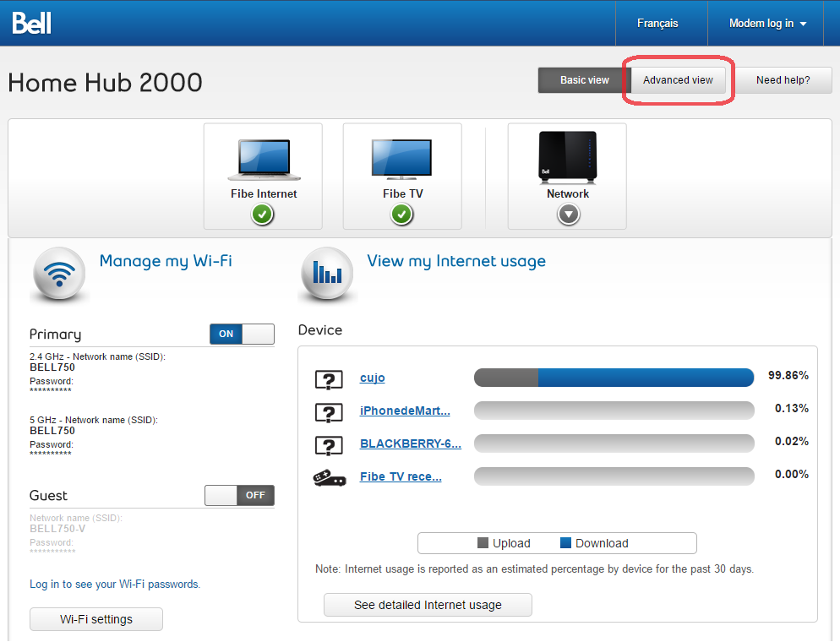Turn on the Guest Wi-Fi toggle

[x=239, y=495]
